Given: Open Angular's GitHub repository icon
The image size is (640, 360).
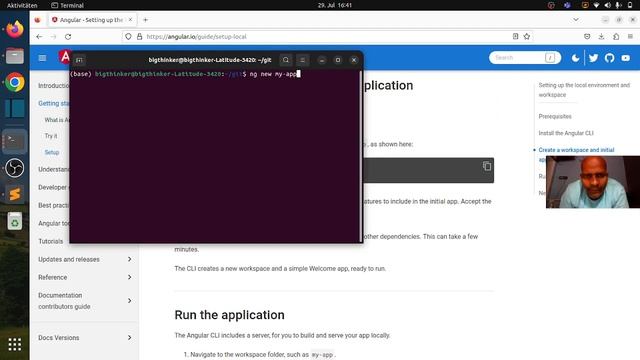Looking at the screenshot, I should 609,58.
